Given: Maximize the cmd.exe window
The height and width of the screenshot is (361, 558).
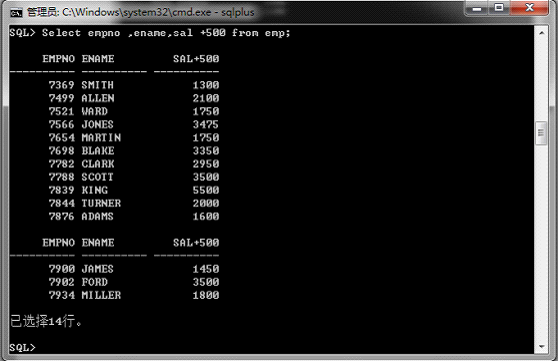Looking at the screenshot, I should 499,8.
